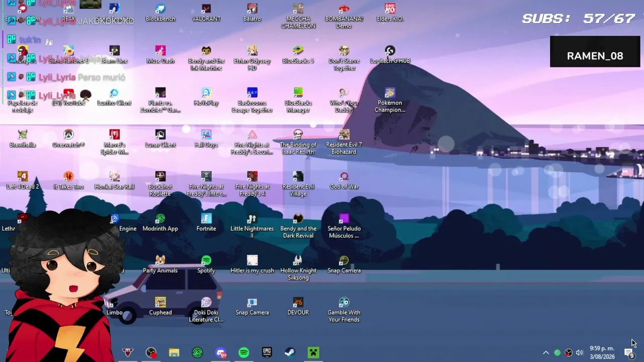Select the HoYoPlay launcher icon
The width and height of the screenshot is (644, 362).
coord(206,97)
